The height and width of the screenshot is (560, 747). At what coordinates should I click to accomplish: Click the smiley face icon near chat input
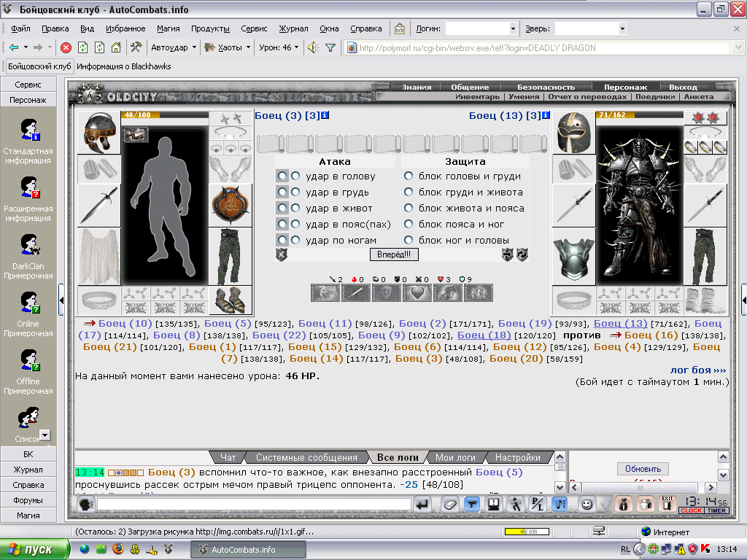point(587,505)
